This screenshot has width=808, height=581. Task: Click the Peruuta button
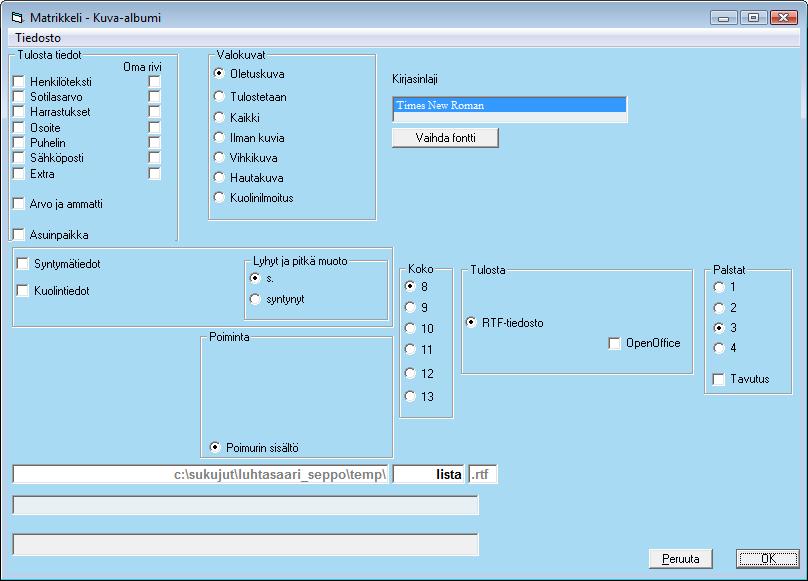pyautogui.click(x=680, y=559)
